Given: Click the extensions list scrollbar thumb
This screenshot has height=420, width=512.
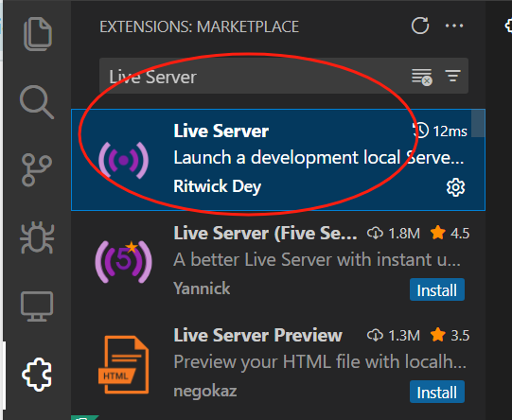Looking at the screenshot, I should [x=478, y=124].
